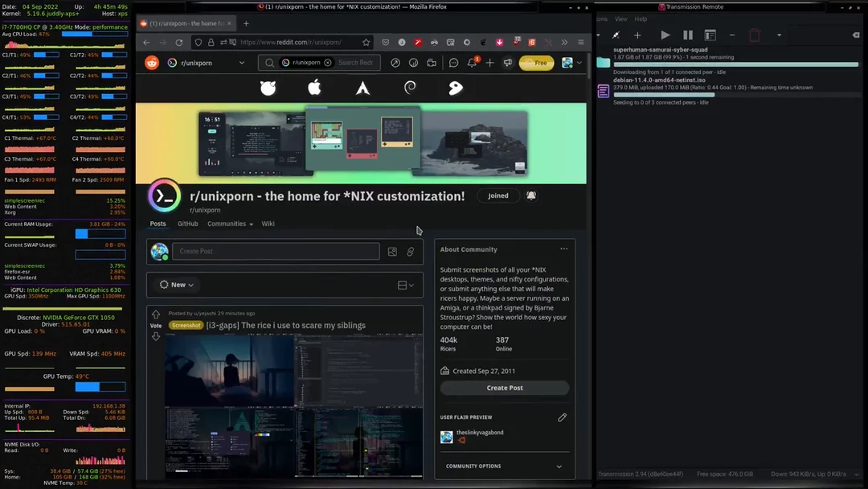Screen dimensions: 868x489
Task: Start the selected torrent in Transmission
Action: point(665,35)
